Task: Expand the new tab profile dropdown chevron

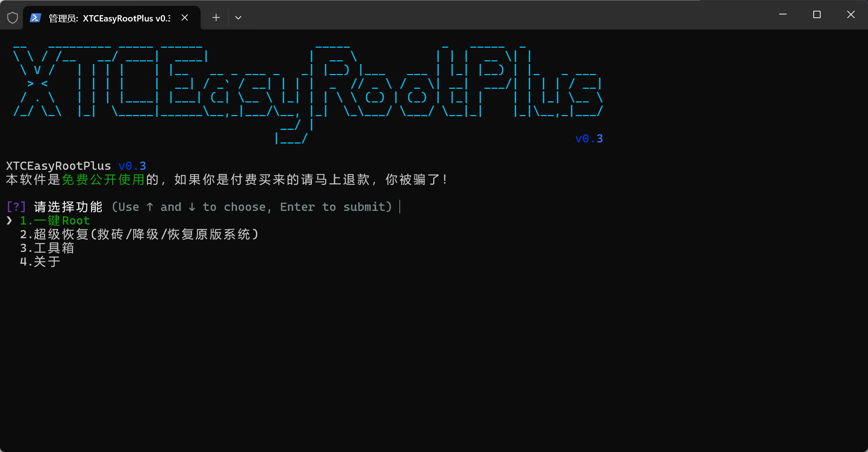Action: pos(238,17)
